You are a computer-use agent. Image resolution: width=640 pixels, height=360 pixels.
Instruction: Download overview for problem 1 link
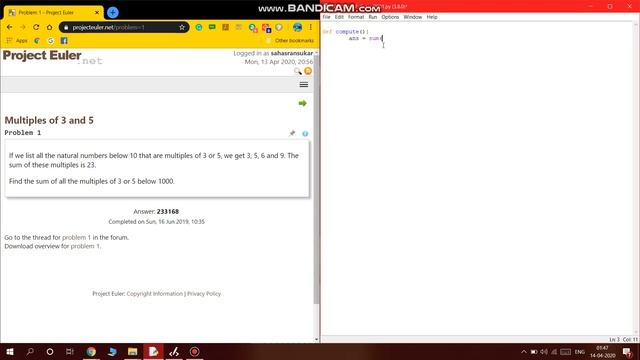pyautogui.click(x=85, y=246)
